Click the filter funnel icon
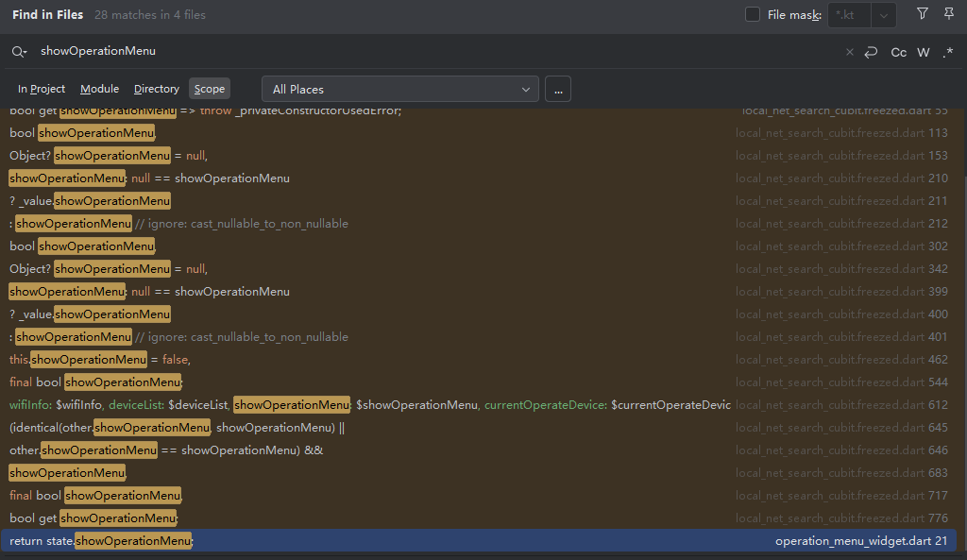Screen dimensions: 967x560 (922, 13)
